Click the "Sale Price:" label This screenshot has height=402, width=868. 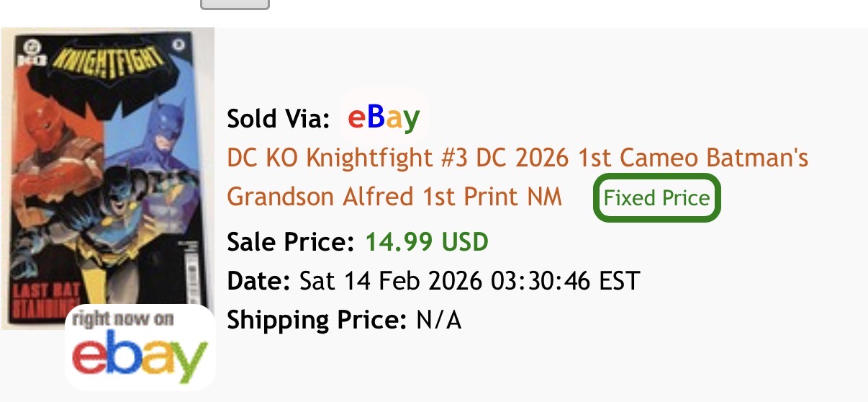(x=291, y=241)
